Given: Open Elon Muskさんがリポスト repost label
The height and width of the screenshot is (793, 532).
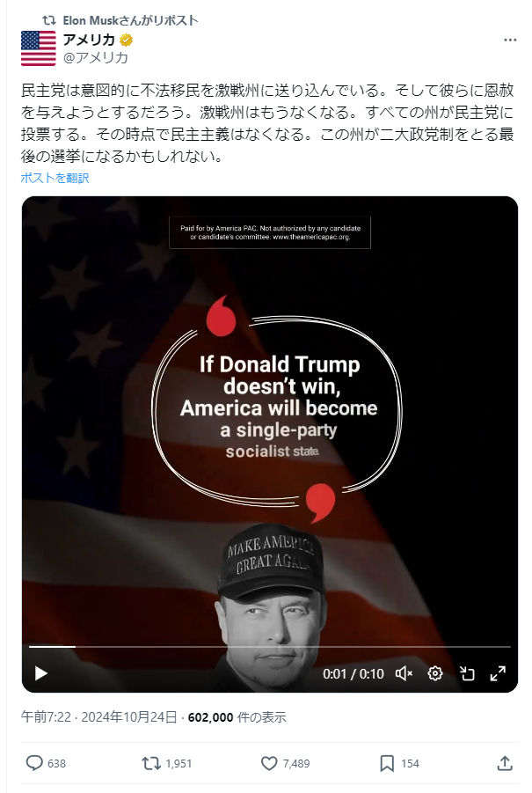Looking at the screenshot, I should 130,21.
